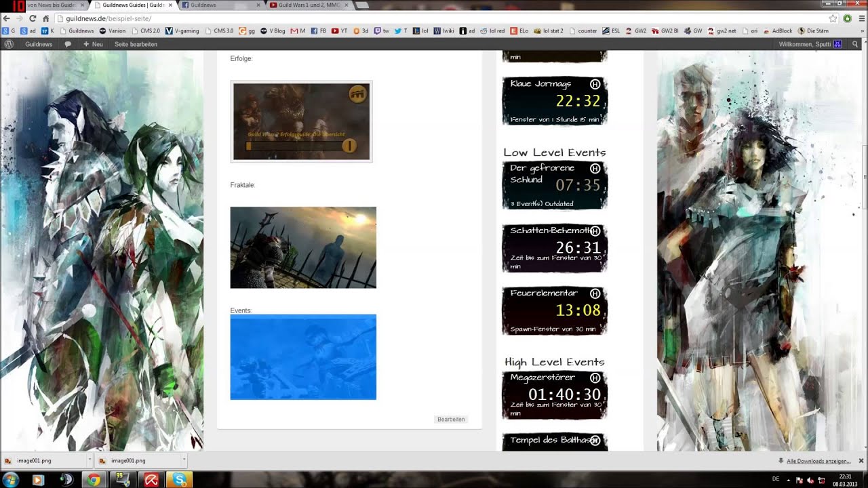Screen dimensions: 868x488
Task: Click Alle Downloads anzeigen link
Action: coord(818,461)
